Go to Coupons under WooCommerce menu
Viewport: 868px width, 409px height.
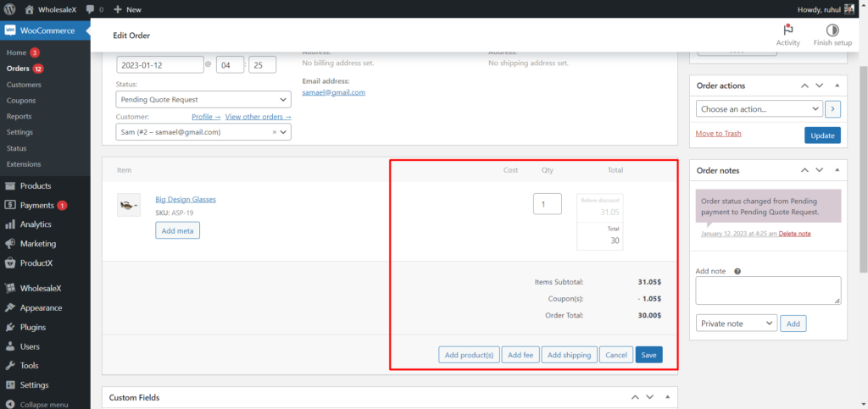21,100
